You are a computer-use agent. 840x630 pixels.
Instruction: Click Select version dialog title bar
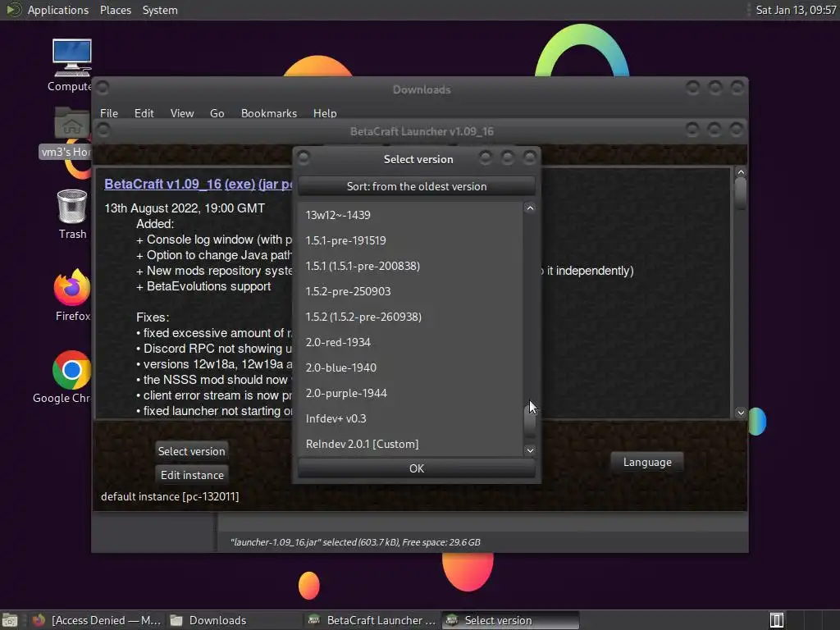418,159
